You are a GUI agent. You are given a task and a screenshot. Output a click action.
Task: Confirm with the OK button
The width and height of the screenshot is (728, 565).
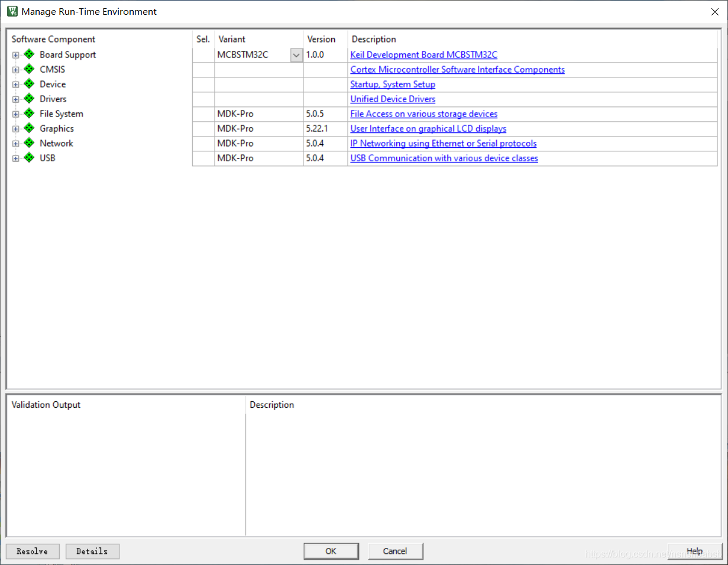pyautogui.click(x=331, y=551)
